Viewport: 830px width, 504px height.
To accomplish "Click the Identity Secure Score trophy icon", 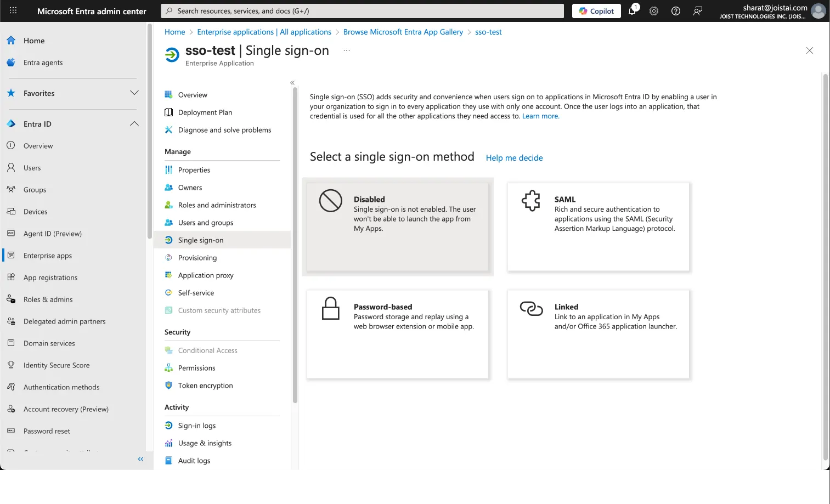I will pyautogui.click(x=11, y=365).
